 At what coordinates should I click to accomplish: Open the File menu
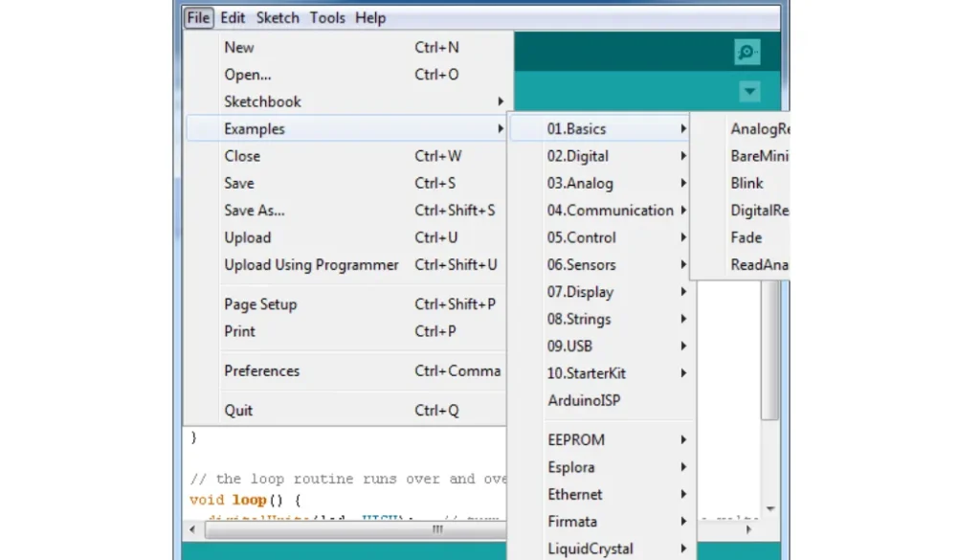pos(199,17)
